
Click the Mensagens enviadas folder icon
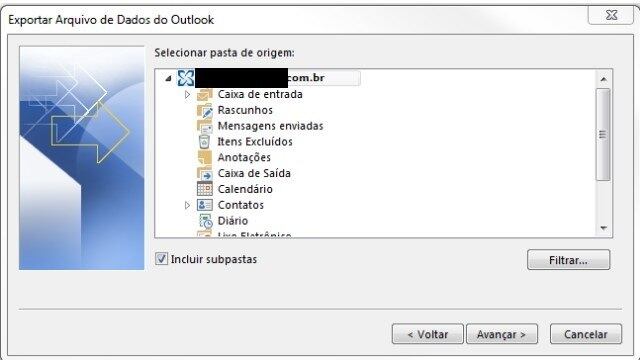click(204, 126)
